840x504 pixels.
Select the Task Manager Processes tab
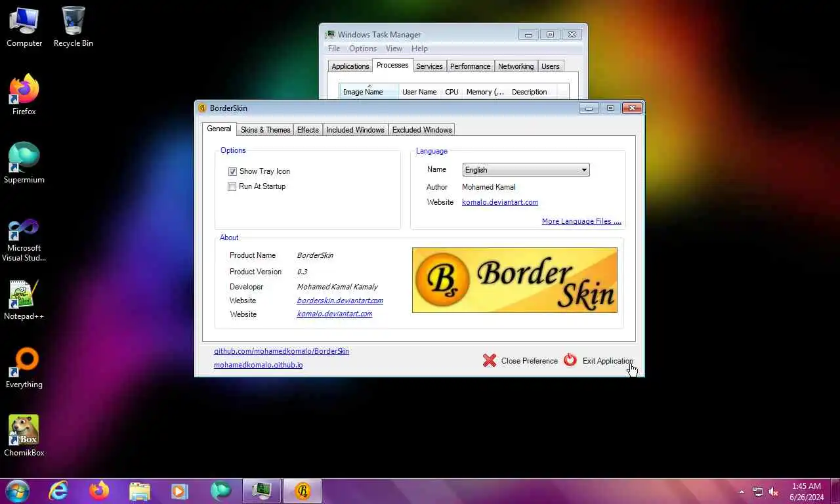click(x=392, y=65)
